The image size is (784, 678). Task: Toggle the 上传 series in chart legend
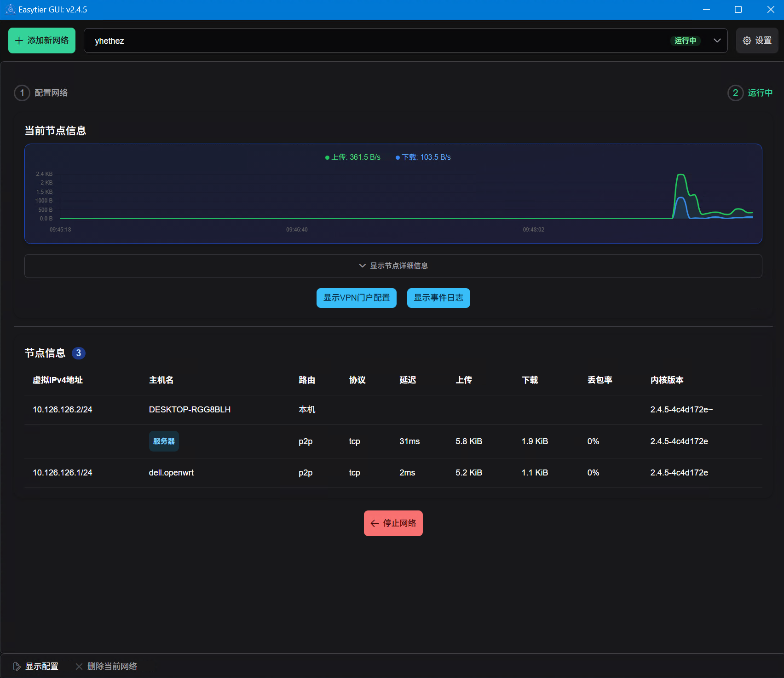[353, 157]
